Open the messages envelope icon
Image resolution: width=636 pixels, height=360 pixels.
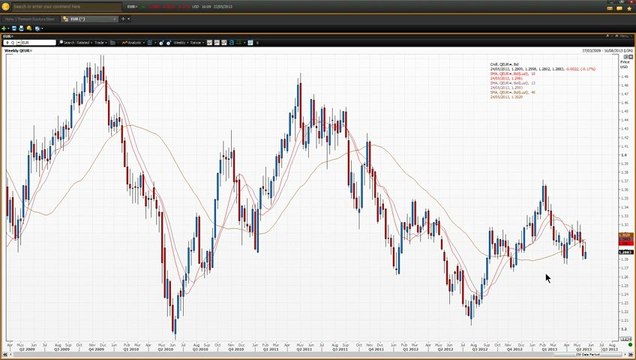(x=610, y=8)
